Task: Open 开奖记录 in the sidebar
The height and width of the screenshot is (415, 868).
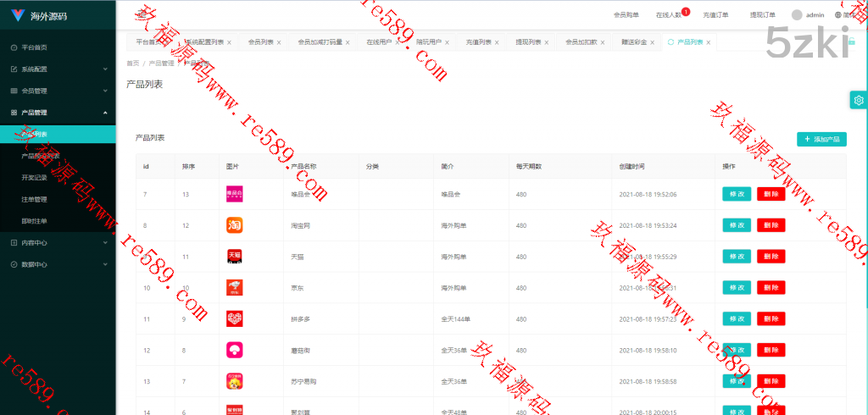Action: click(34, 177)
